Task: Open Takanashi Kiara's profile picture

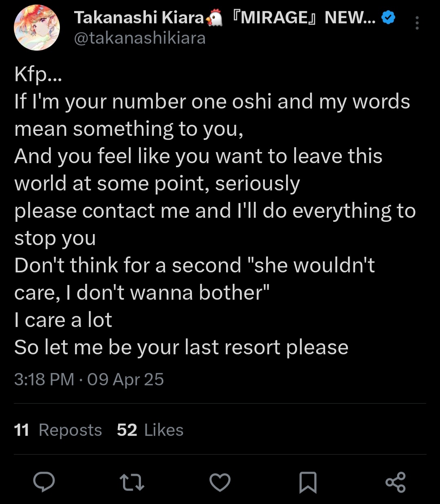Action: 37,28
